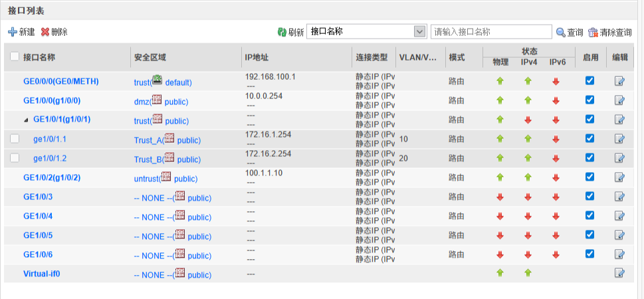Sort by the IP地址 column header

pos(257,58)
